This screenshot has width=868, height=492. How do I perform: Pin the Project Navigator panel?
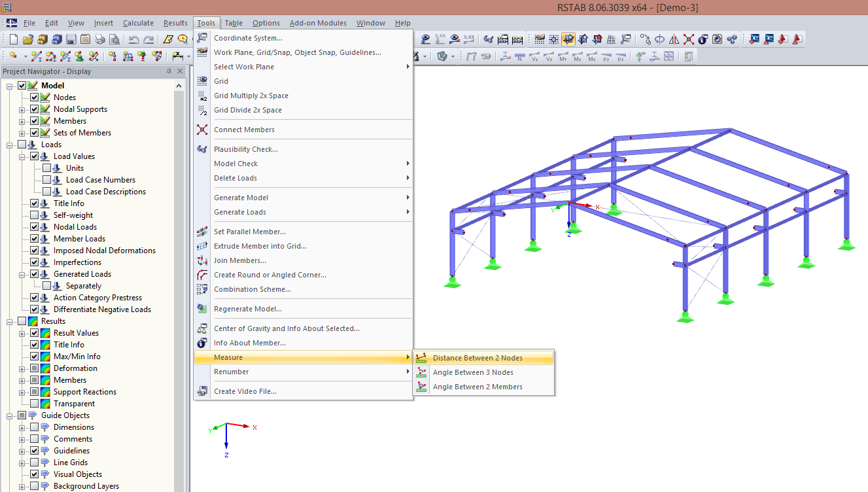pos(169,71)
